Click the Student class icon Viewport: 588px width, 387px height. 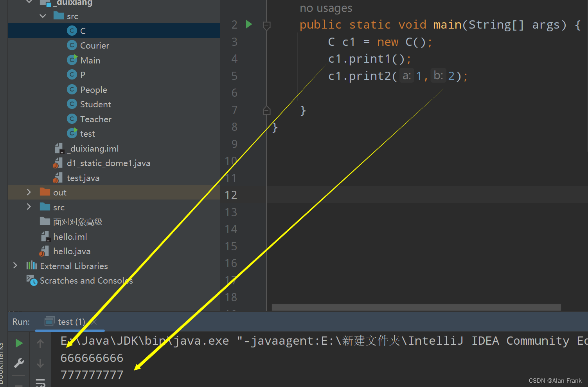tap(72, 104)
